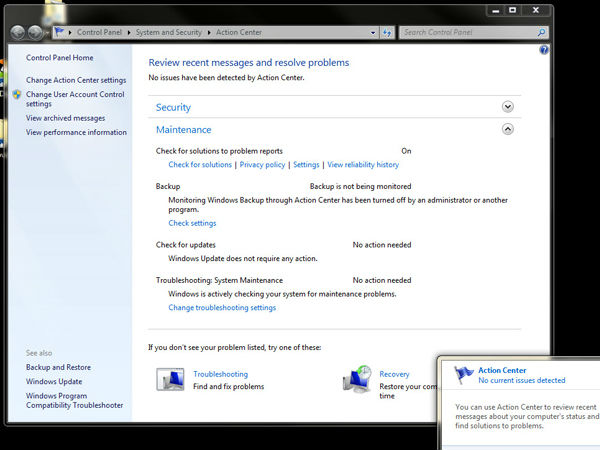Open Change Action Center settings link

(x=76, y=80)
